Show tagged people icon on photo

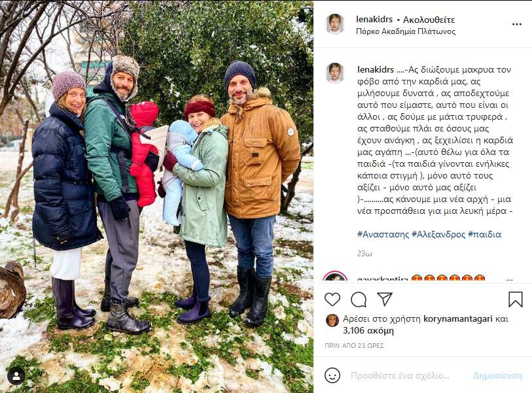pos(16,376)
